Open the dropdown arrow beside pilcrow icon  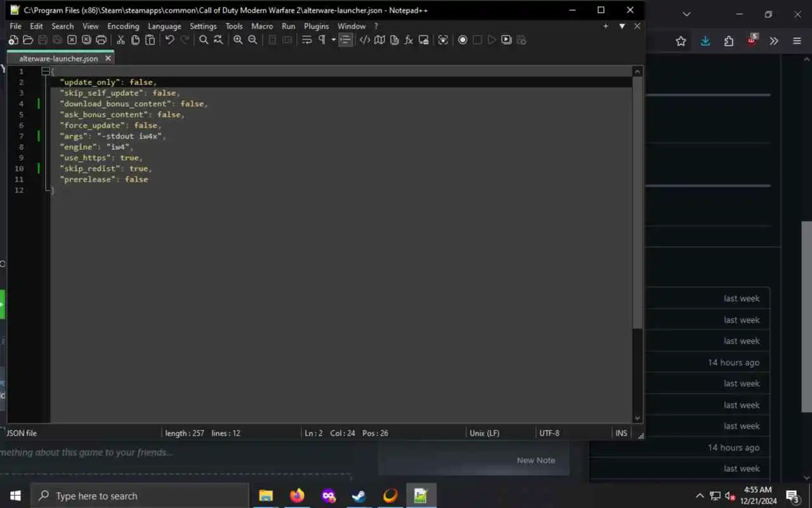click(334, 40)
